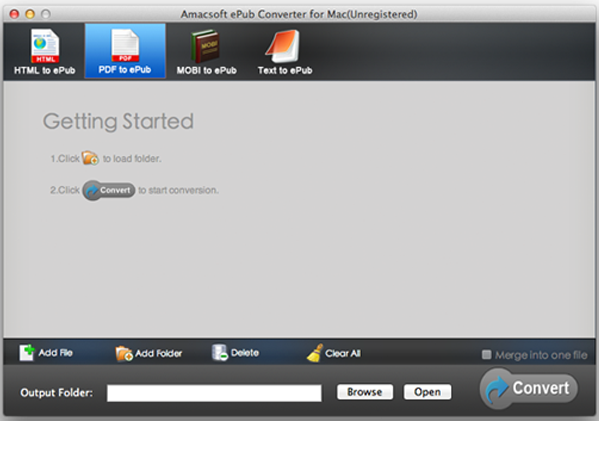Click the Clear All broom icon
This screenshot has height=458, width=600.
(315, 353)
